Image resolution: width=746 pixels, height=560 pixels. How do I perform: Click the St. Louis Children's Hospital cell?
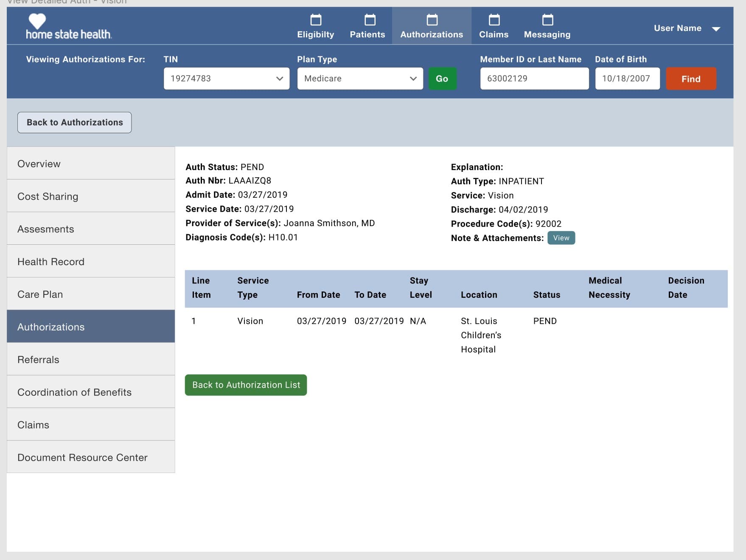tap(481, 335)
